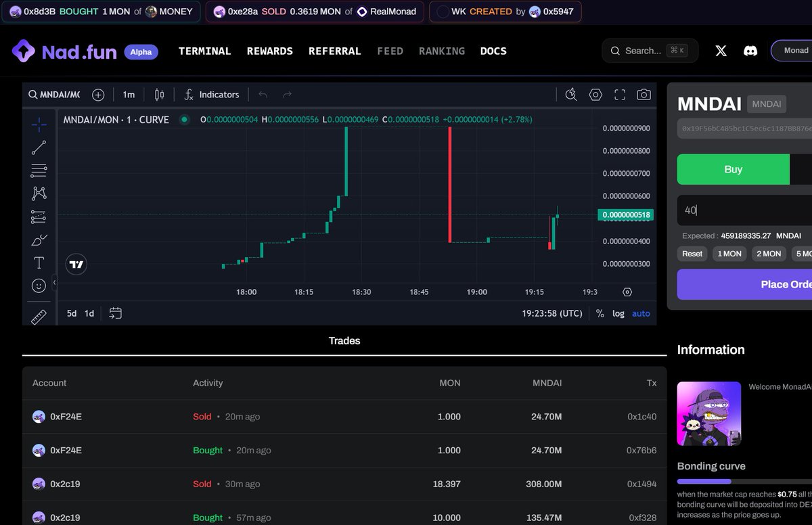Image resolution: width=812 pixels, height=525 pixels.
Task: Collapse the drawing toolbar with side arrow
Action: 55,283
